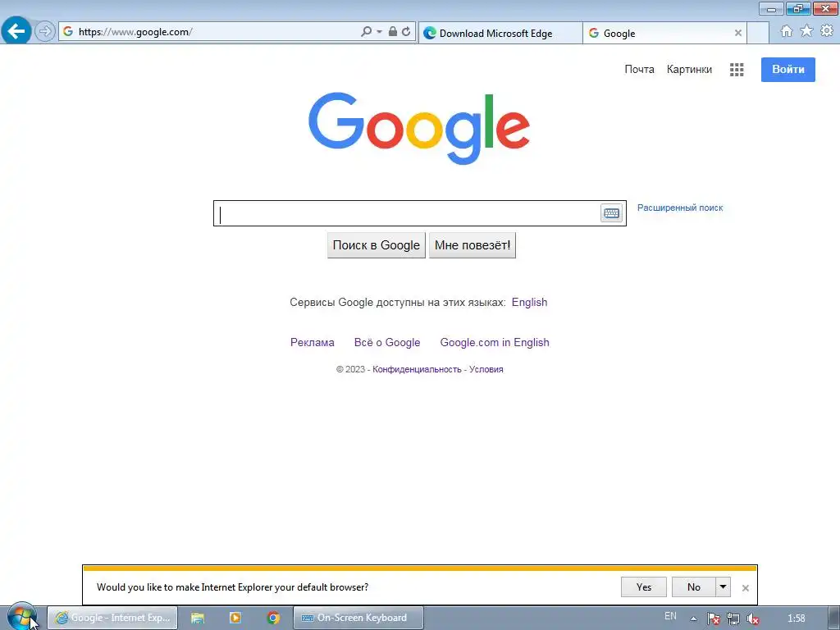Click Yes to set default browser
The width and height of the screenshot is (840, 630).
(643, 587)
